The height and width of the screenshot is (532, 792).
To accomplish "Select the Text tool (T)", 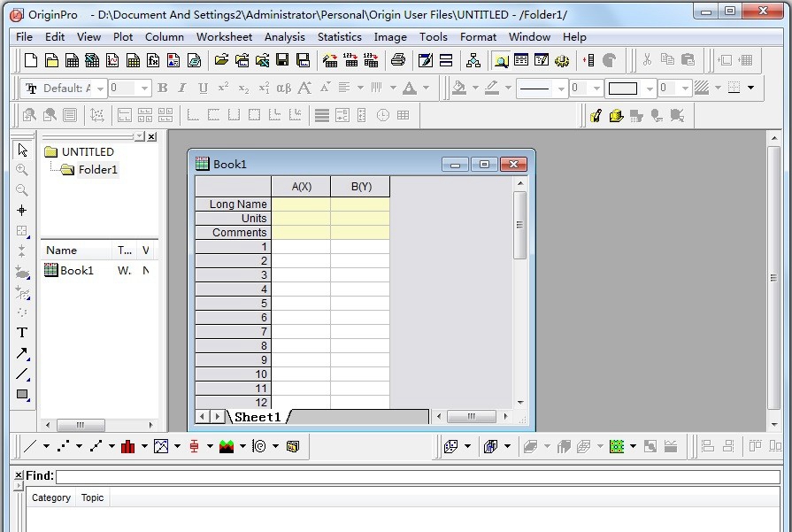I will 22,333.
